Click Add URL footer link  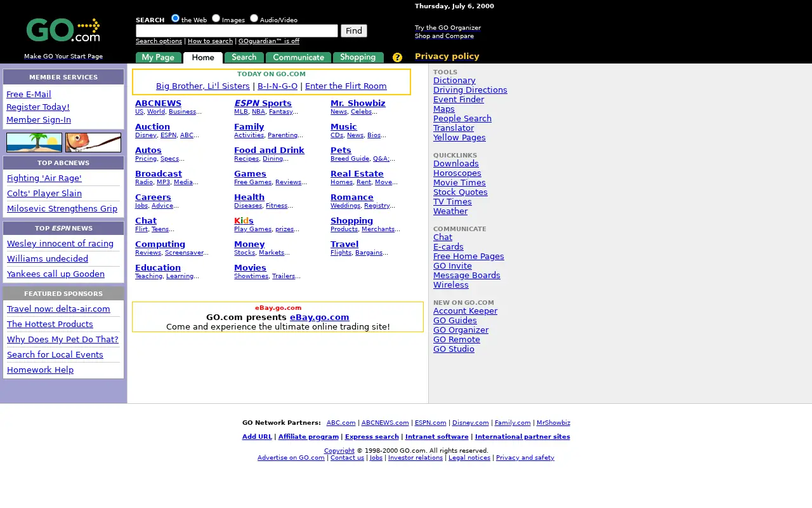coord(257,436)
